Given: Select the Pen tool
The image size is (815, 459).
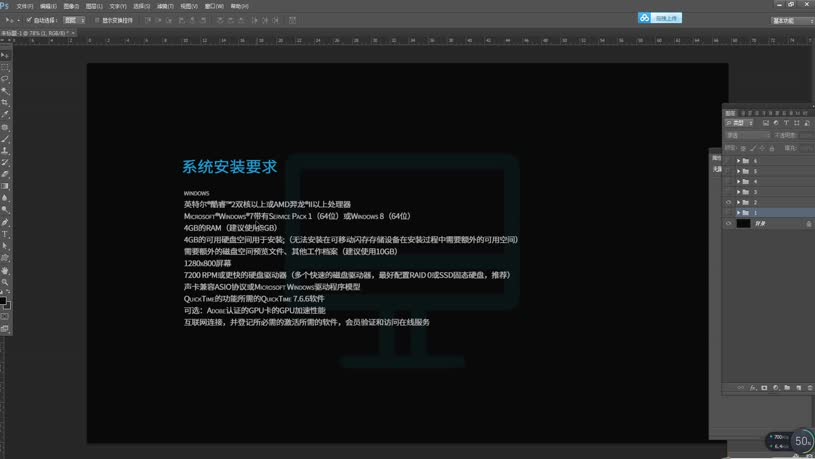Looking at the screenshot, I should 5,222.
